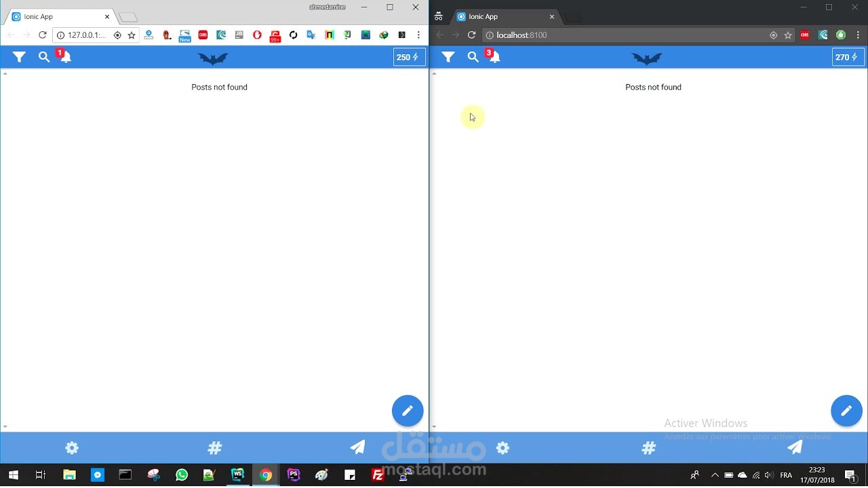The image size is (868, 488).
Task: Open paper plane tab in left window
Action: click(357, 447)
